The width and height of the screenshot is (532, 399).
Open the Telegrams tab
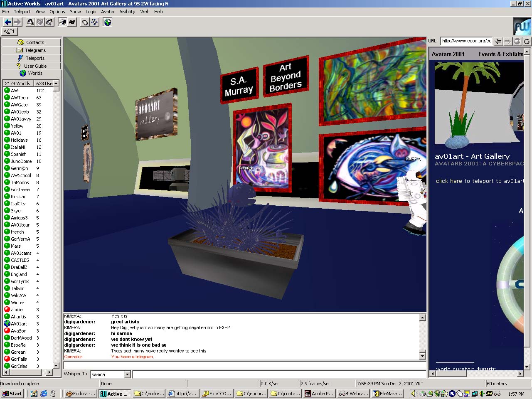click(31, 50)
